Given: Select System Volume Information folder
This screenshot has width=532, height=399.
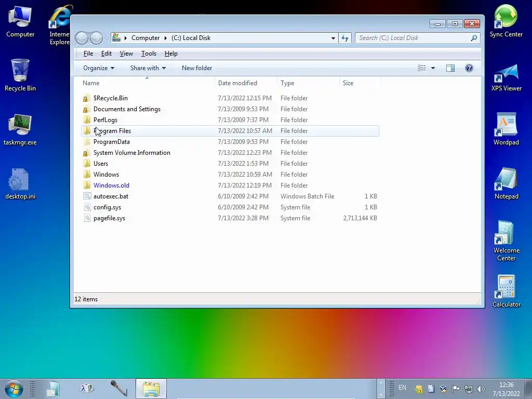Looking at the screenshot, I should pyautogui.click(x=230, y=153).
